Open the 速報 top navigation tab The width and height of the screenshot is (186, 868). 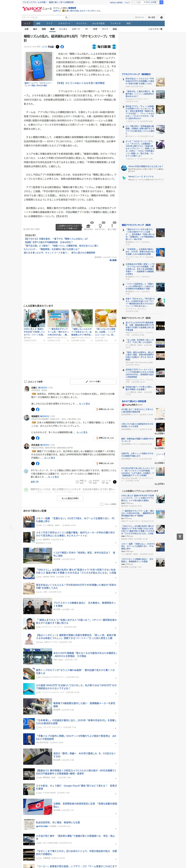[x=38, y=24]
